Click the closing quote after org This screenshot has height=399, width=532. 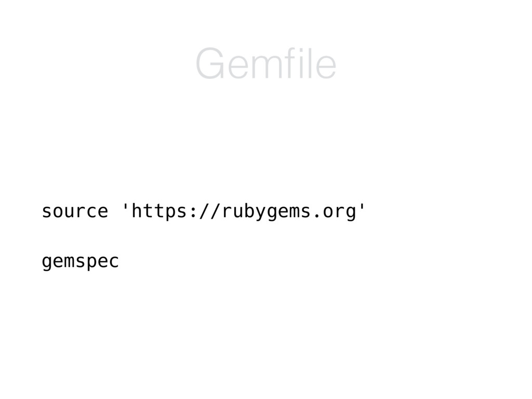click(x=362, y=207)
